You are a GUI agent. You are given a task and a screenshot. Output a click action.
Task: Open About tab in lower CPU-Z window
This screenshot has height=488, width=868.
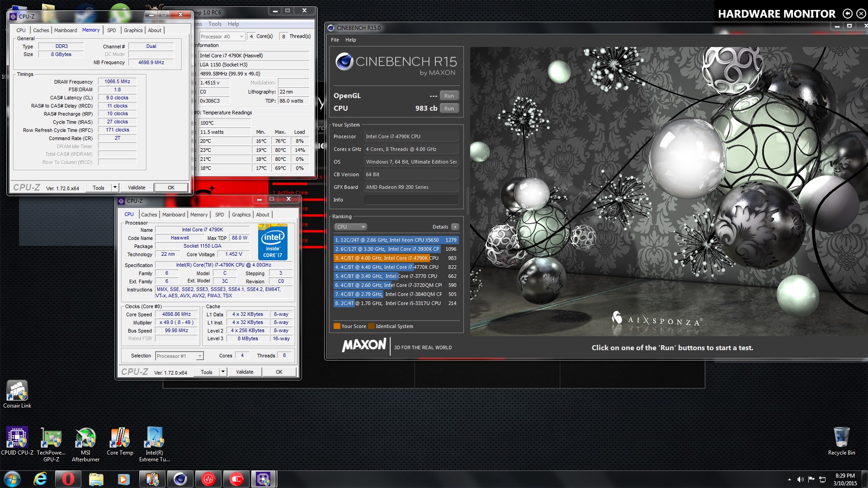[x=263, y=215]
